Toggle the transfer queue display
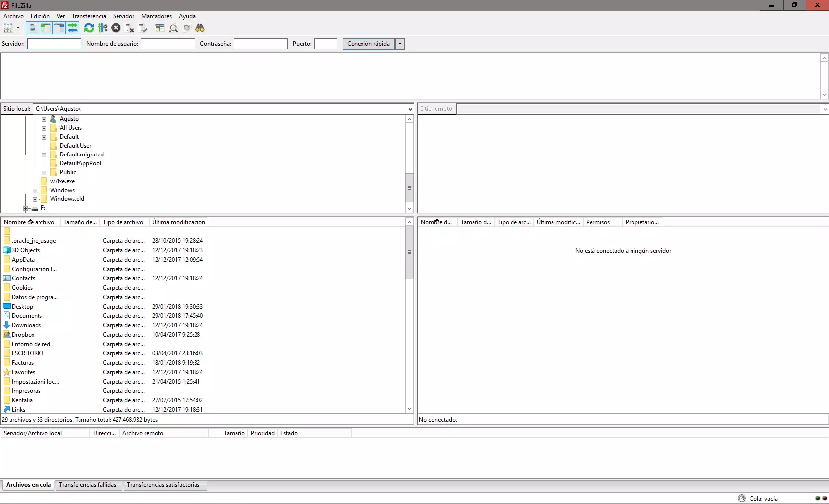The height and width of the screenshot is (504, 829). pyautogui.click(x=73, y=28)
